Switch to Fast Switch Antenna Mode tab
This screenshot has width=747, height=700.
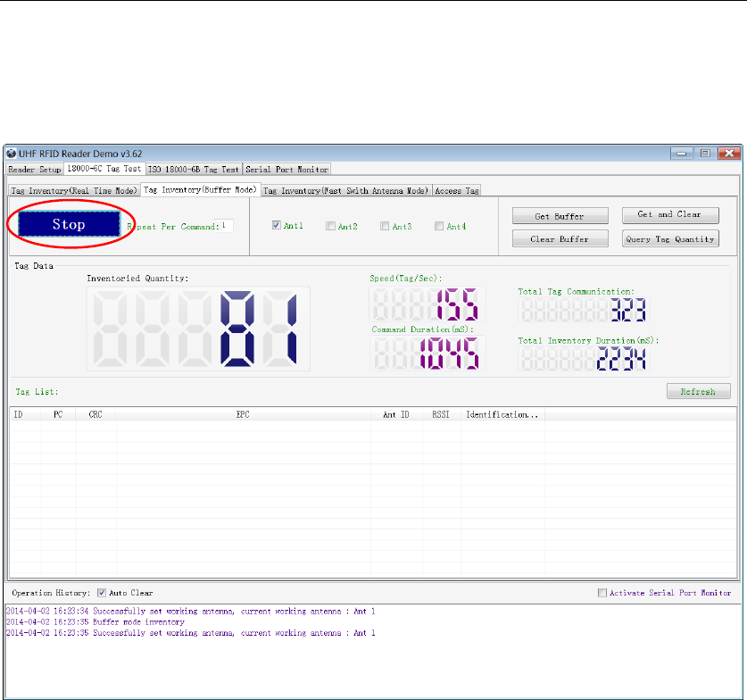(x=346, y=190)
